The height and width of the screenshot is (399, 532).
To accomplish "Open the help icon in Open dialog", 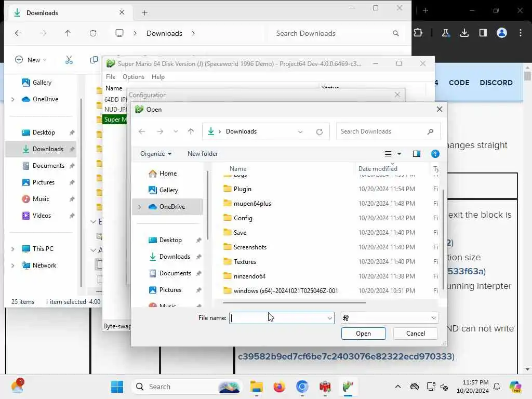I will 435,154.
